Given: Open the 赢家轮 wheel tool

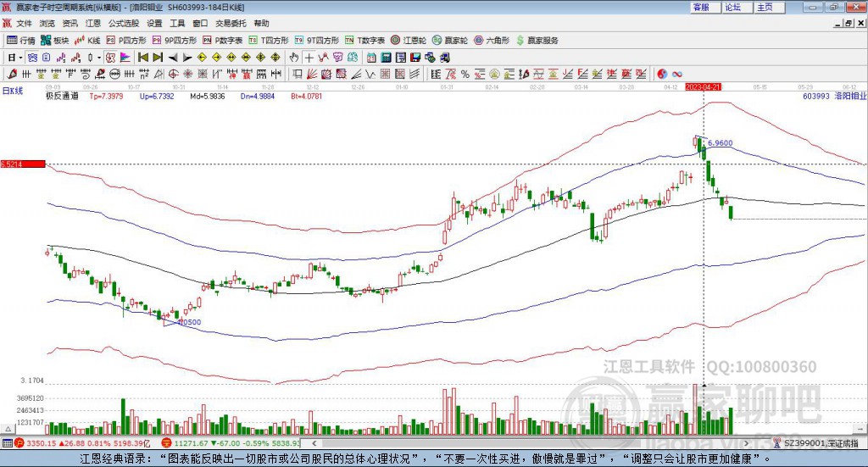Looking at the screenshot, I should (x=450, y=41).
